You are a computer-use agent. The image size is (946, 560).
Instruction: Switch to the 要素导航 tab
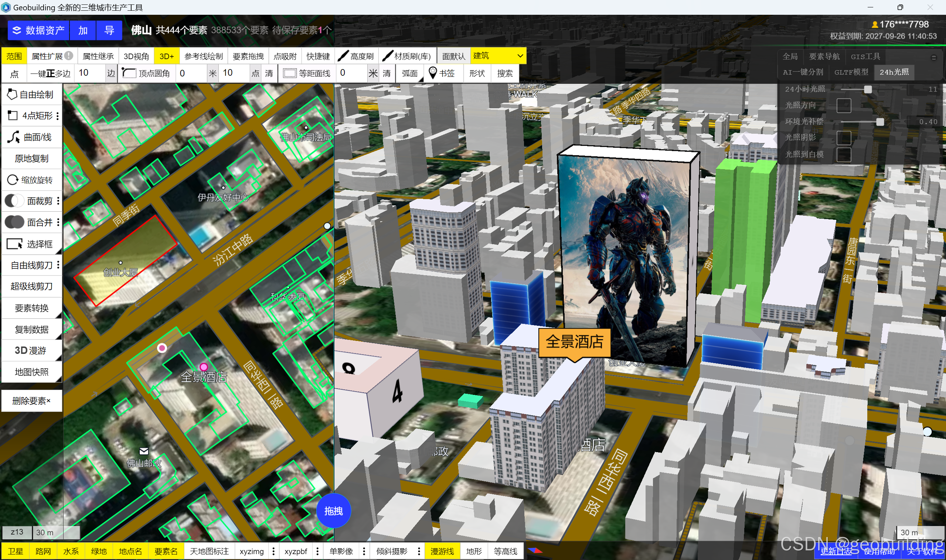pos(824,56)
